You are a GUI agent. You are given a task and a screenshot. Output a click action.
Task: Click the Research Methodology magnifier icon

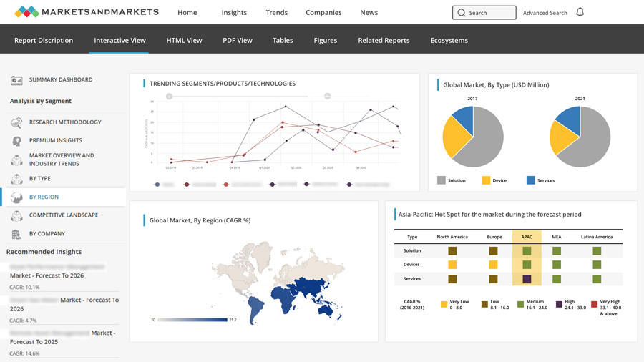[16, 122]
